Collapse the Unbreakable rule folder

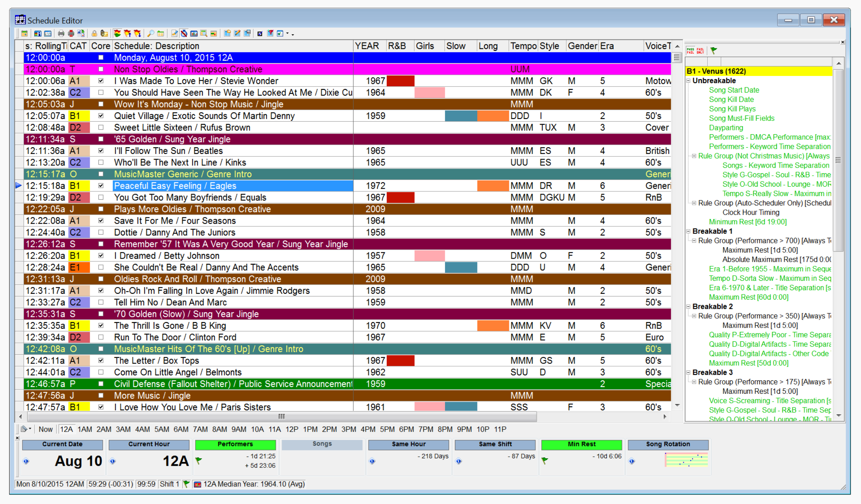(x=688, y=81)
